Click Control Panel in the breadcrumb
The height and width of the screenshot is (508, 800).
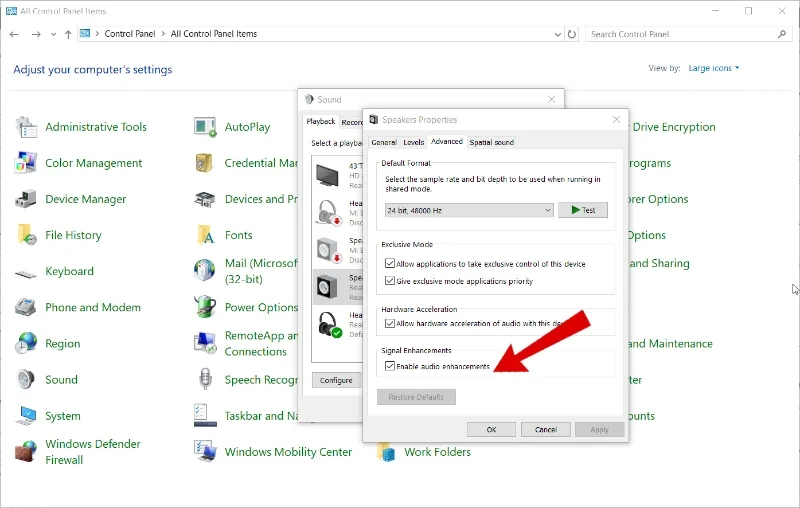tap(130, 34)
